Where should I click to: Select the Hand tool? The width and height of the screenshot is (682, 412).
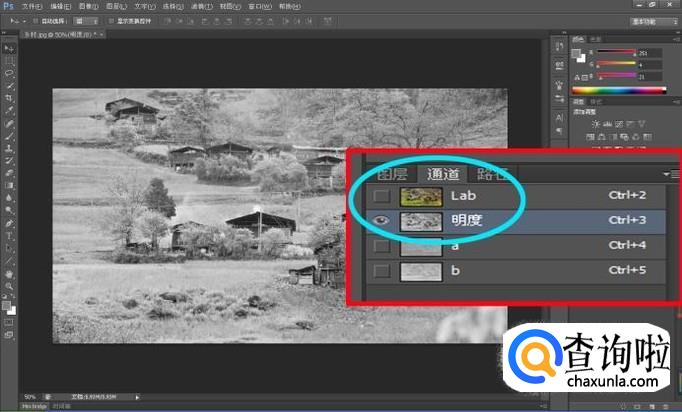click(x=9, y=272)
